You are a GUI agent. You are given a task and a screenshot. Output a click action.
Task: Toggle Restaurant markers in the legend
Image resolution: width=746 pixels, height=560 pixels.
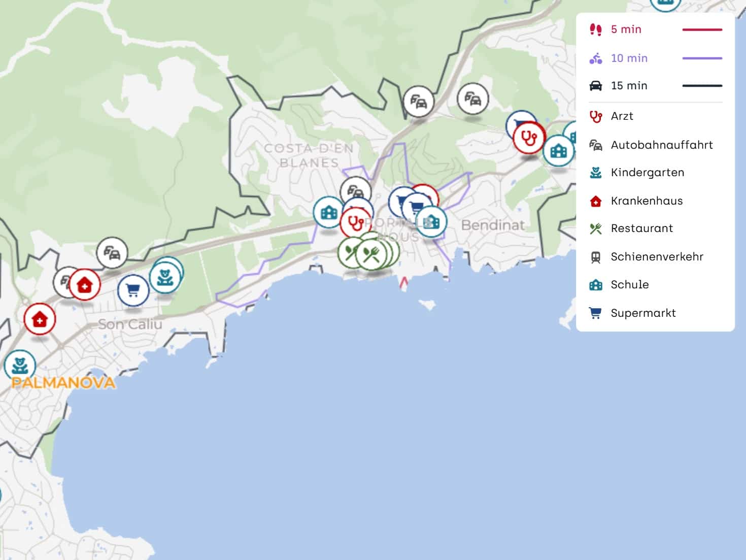coord(641,228)
